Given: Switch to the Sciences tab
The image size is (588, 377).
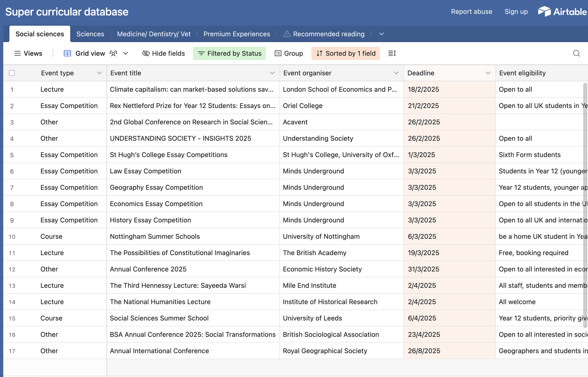Looking at the screenshot, I should click(x=90, y=34).
